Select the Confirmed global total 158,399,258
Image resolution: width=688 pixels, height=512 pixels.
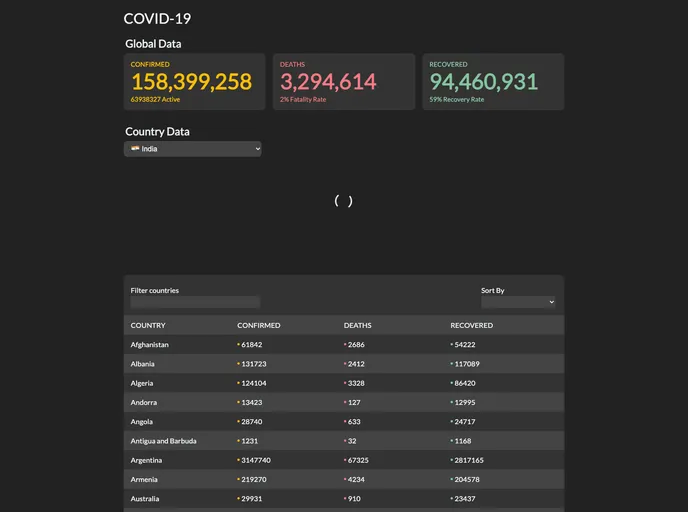(x=192, y=82)
